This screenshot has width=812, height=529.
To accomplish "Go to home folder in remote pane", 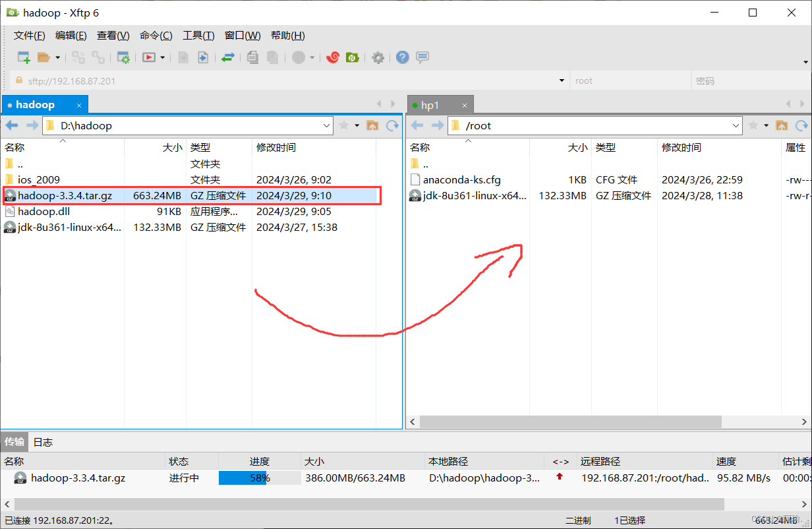I will 782,125.
